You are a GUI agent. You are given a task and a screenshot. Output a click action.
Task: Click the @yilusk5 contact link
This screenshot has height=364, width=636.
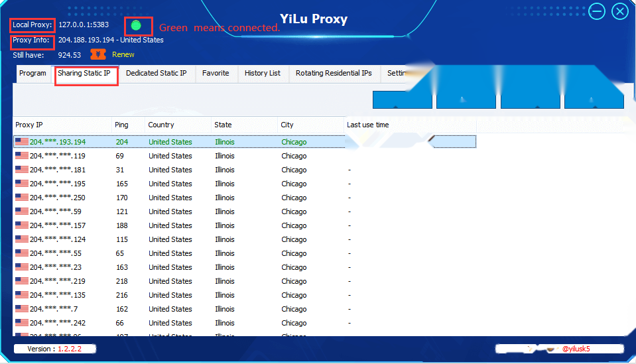[576, 349]
